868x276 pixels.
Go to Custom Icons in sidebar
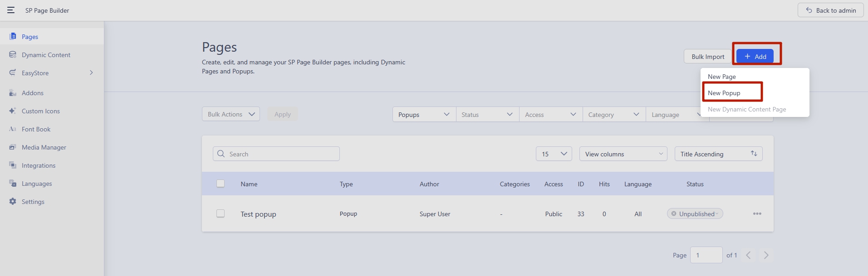coord(40,111)
